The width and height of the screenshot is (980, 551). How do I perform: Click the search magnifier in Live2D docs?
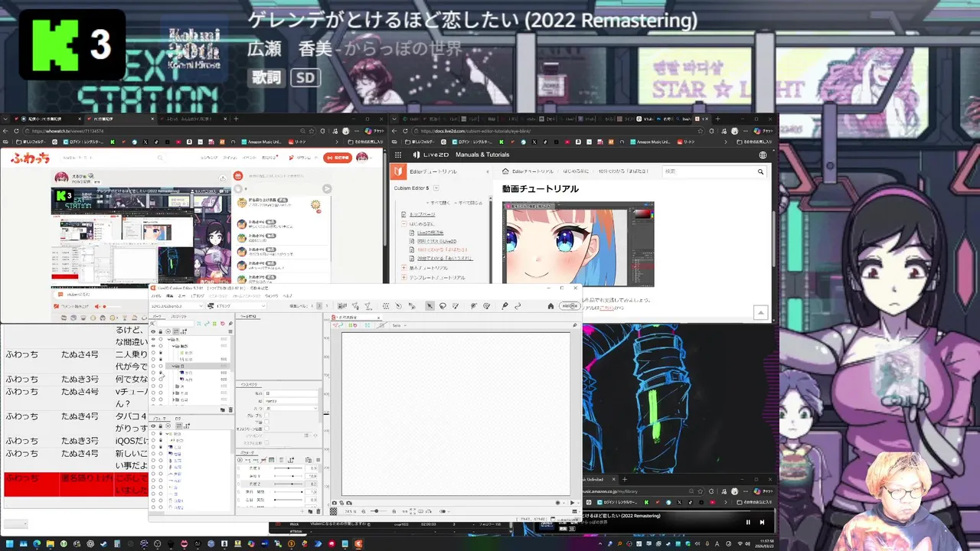pos(761,171)
